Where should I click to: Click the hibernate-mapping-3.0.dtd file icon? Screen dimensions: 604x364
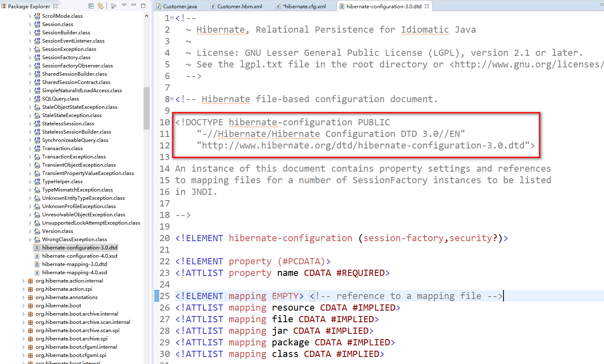(37, 264)
